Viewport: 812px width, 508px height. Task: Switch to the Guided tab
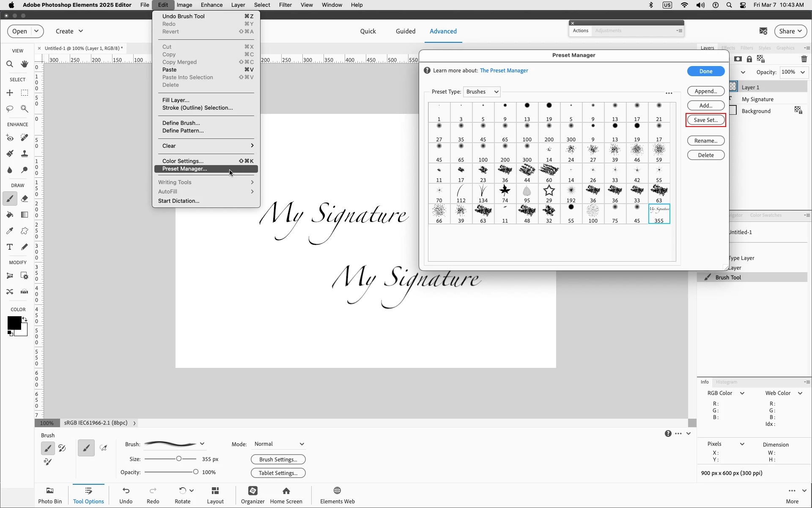405,31
